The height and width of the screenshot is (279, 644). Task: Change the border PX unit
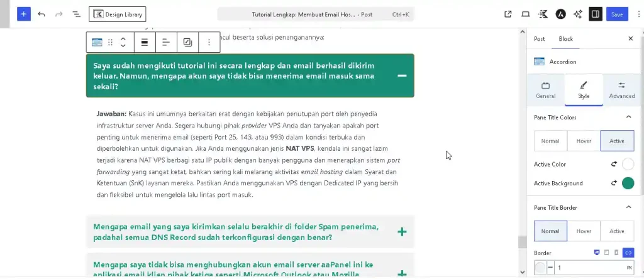[629, 268]
